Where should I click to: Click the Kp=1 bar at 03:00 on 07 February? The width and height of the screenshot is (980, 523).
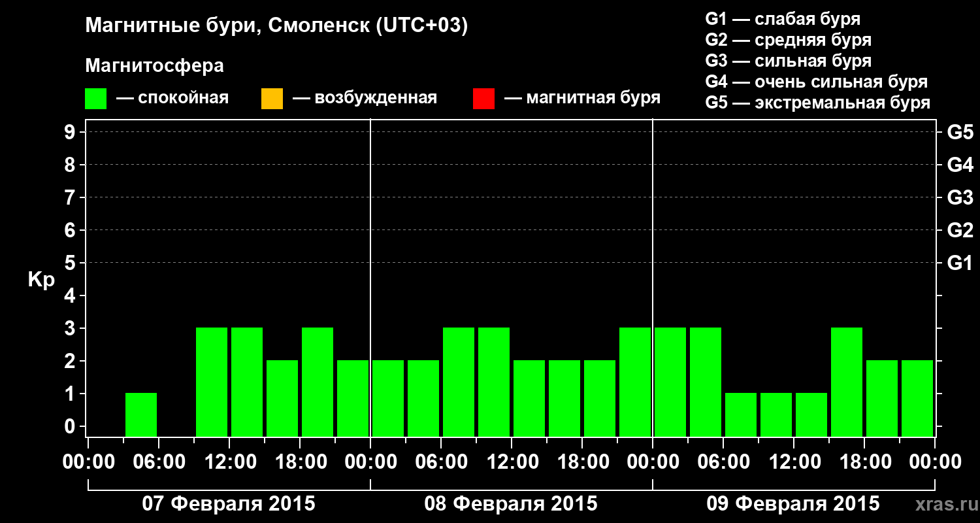point(141,414)
